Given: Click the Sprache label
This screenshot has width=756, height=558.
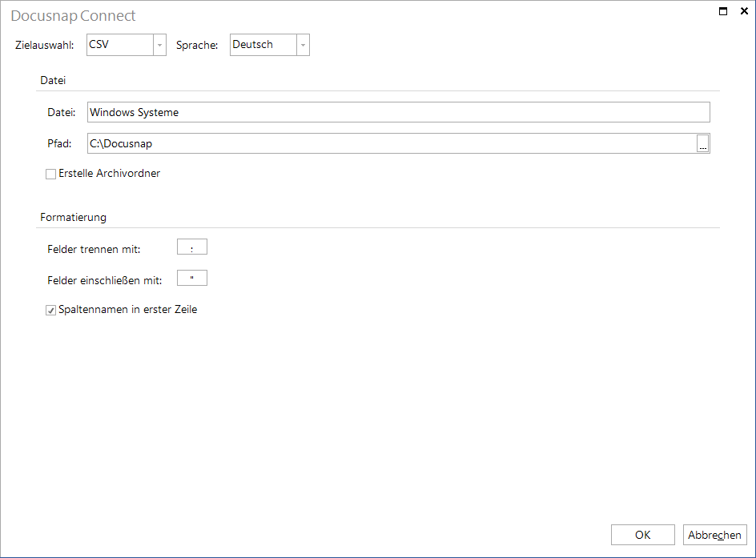Looking at the screenshot, I should click(x=197, y=46).
